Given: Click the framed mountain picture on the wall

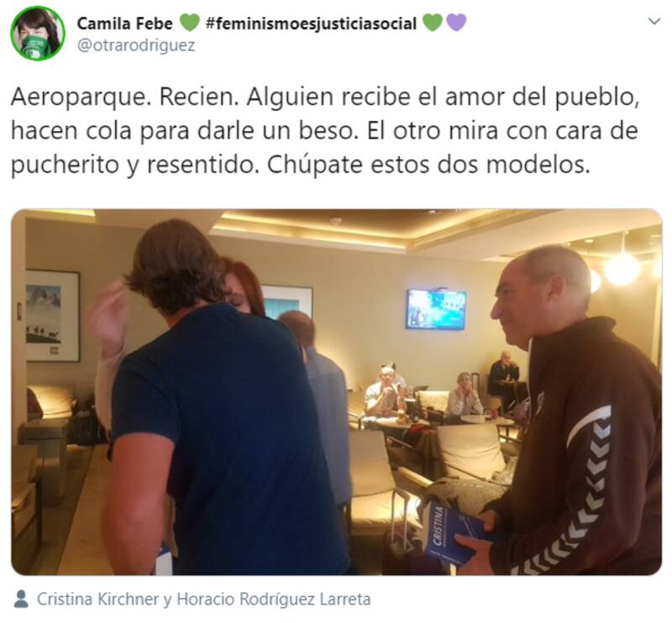Looking at the screenshot, I should tap(52, 316).
